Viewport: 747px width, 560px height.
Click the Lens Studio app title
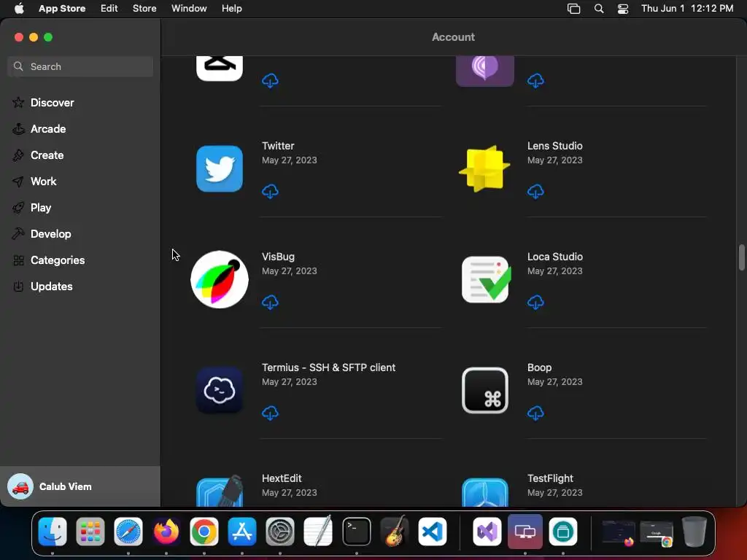(x=554, y=146)
